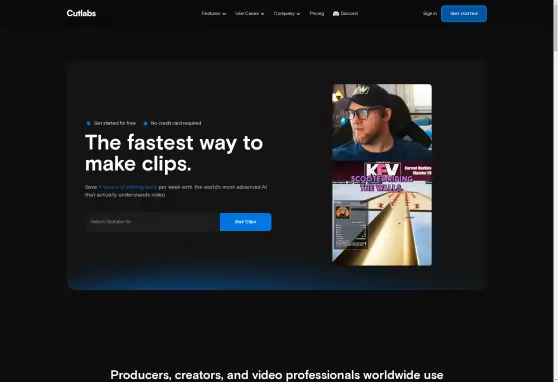Go to the Pricing page
The image size is (558, 382).
click(317, 14)
